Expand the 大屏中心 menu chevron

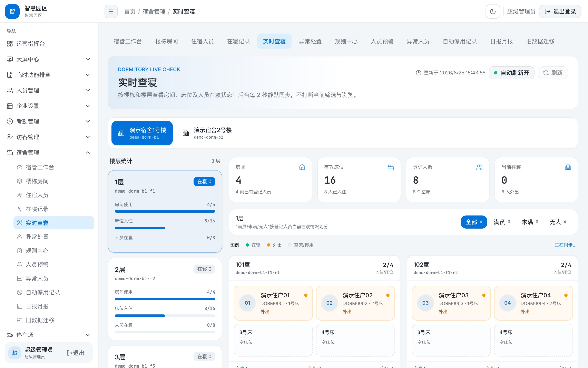coord(88,59)
